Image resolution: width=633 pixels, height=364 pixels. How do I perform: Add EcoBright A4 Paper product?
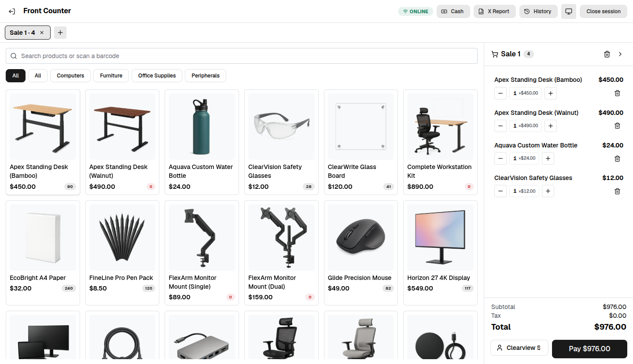(43, 253)
